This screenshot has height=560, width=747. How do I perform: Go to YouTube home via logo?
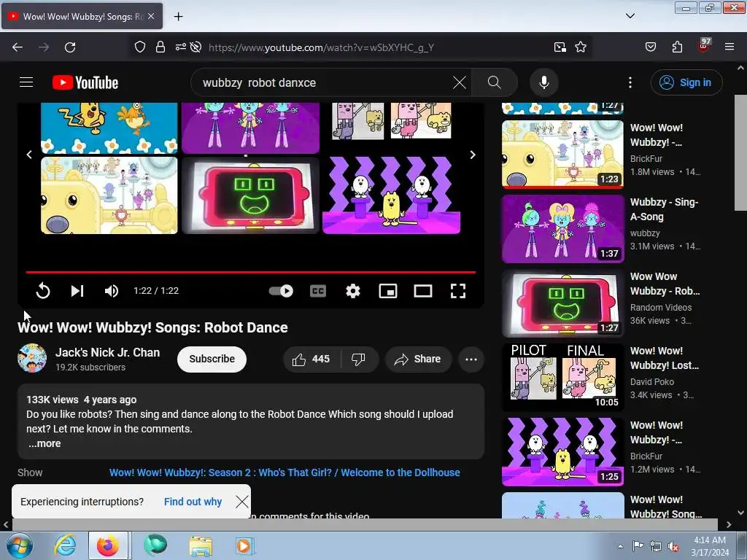(x=85, y=82)
